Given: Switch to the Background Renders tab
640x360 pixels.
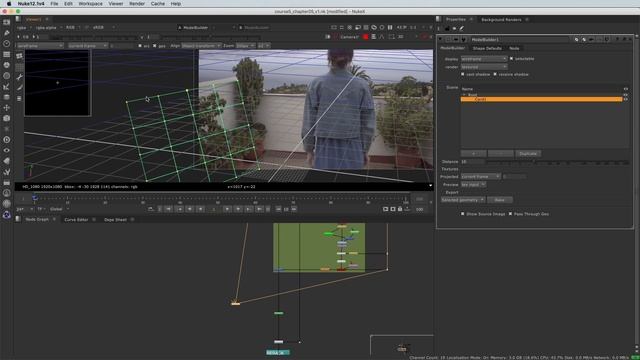Looking at the screenshot, I should [501, 20].
